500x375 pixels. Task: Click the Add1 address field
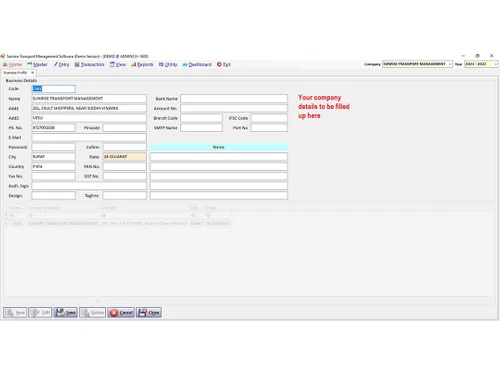tap(89, 108)
